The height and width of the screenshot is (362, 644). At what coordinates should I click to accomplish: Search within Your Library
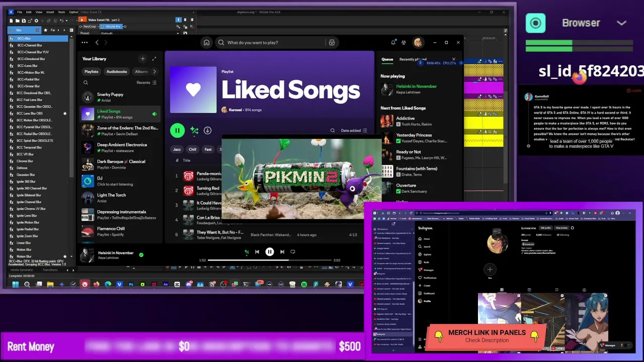click(86, 82)
